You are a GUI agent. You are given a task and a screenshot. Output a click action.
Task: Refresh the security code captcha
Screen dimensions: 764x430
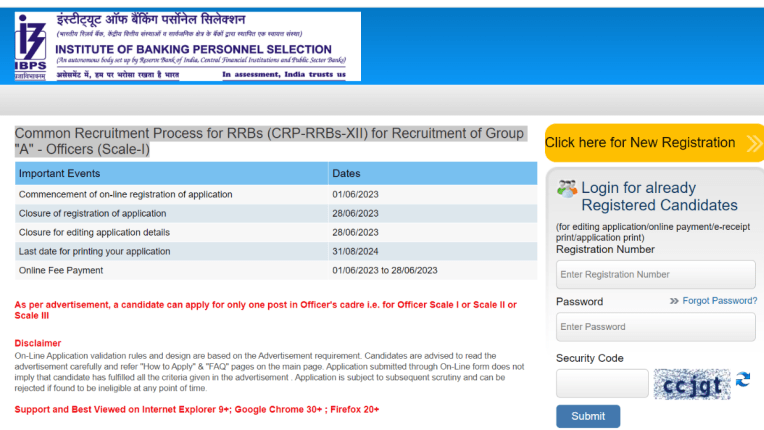tap(743, 379)
